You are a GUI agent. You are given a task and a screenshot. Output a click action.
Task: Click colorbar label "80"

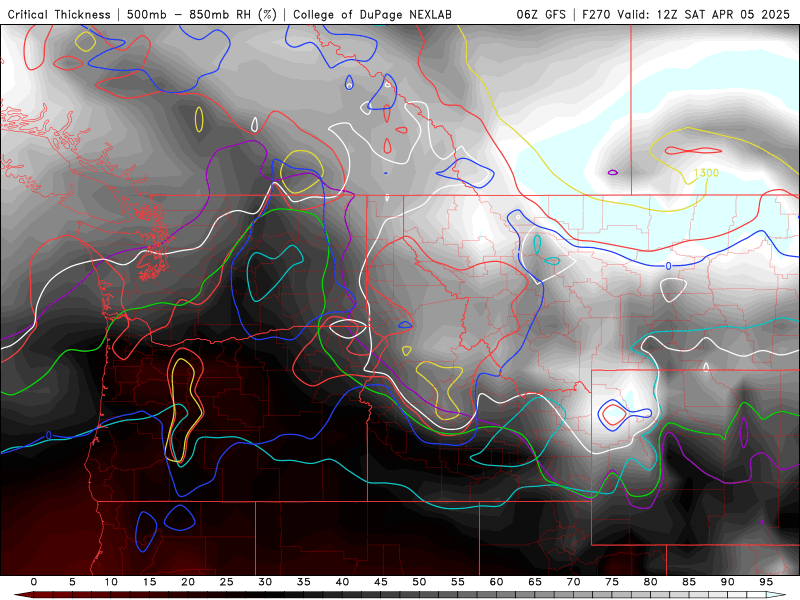pos(651,582)
